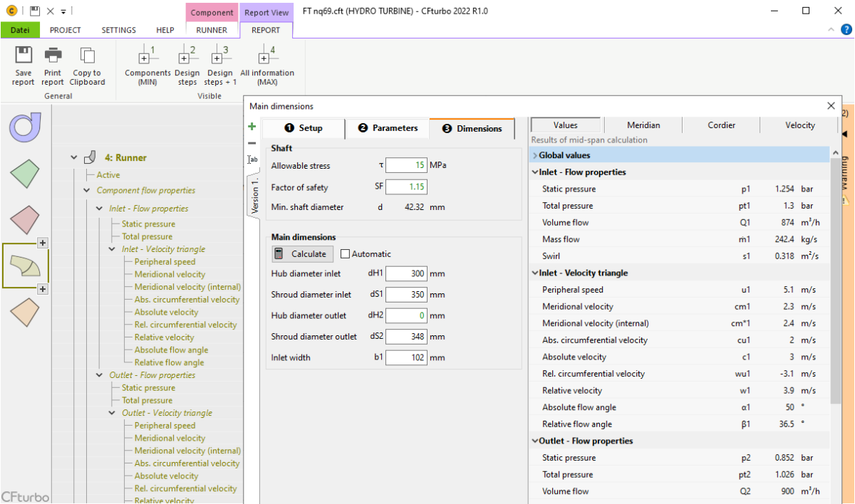Image resolution: width=855 pixels, height=504 pixels.
Task: Add component below the runner with plus
Action: pos(43,288)
